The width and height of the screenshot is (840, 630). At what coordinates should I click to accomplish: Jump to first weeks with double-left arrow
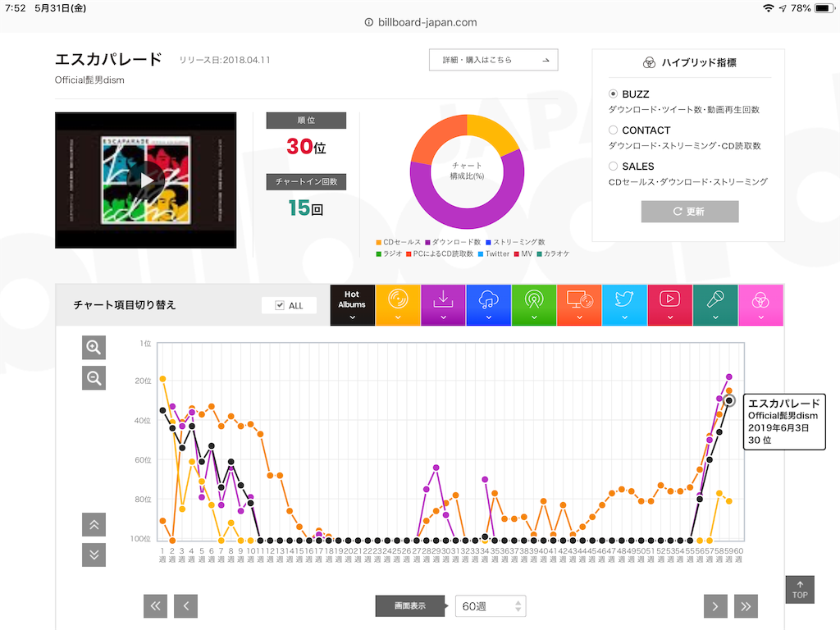point(155,606)
